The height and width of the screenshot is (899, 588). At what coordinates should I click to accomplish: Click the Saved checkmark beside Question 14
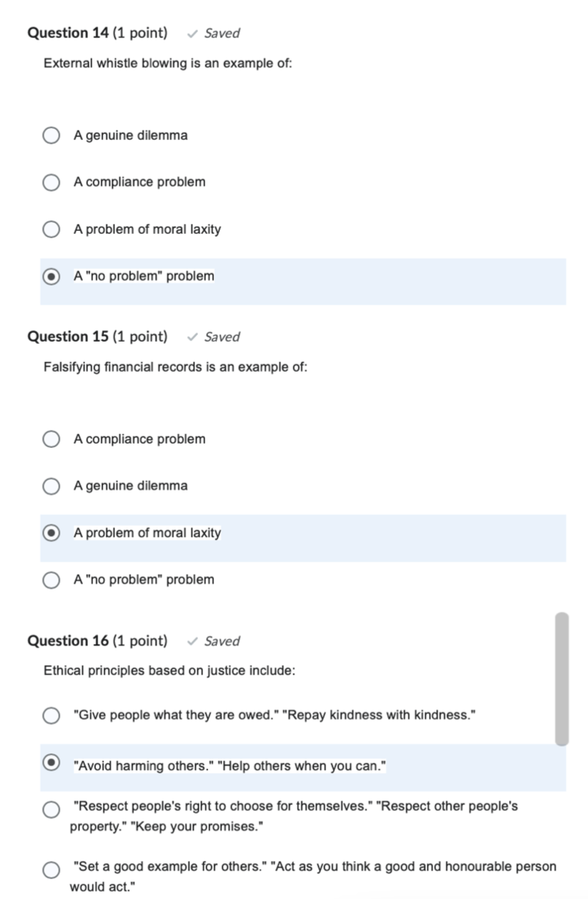(x=192, y=33)
